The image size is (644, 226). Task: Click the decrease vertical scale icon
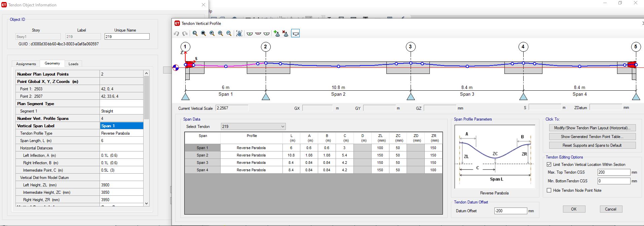258,34
